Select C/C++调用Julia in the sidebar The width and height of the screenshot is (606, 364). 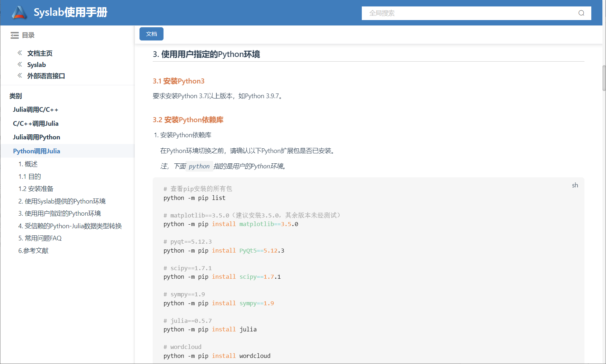coord(35,124)
